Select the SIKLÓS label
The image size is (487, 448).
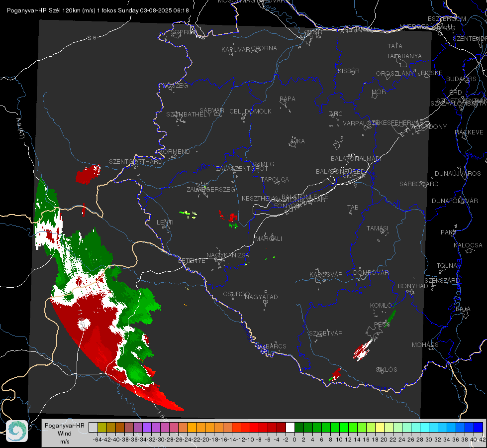[387, 369]
